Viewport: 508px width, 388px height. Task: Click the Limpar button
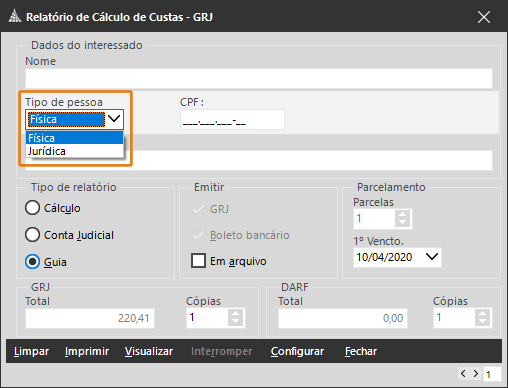pyautogui.click(x=31, y=351)
